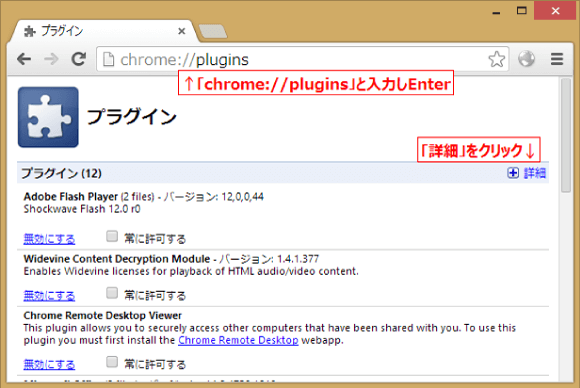This screenshot has height=388, width=580.
Task: Click the globe extension icon
Action: [x=526, y=59]
